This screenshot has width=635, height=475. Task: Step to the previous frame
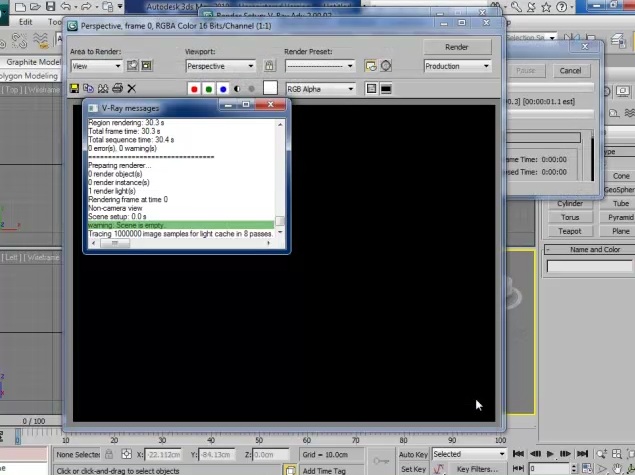click(535, 454)
